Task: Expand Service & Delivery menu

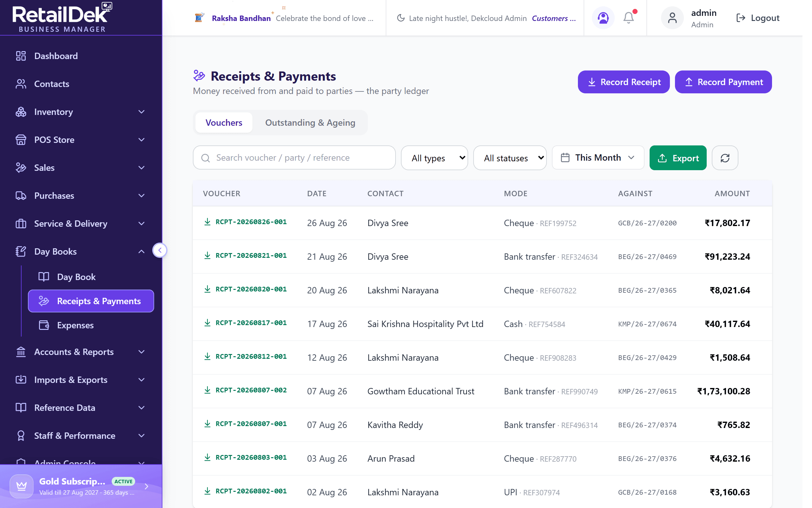Action: (81, 224)
